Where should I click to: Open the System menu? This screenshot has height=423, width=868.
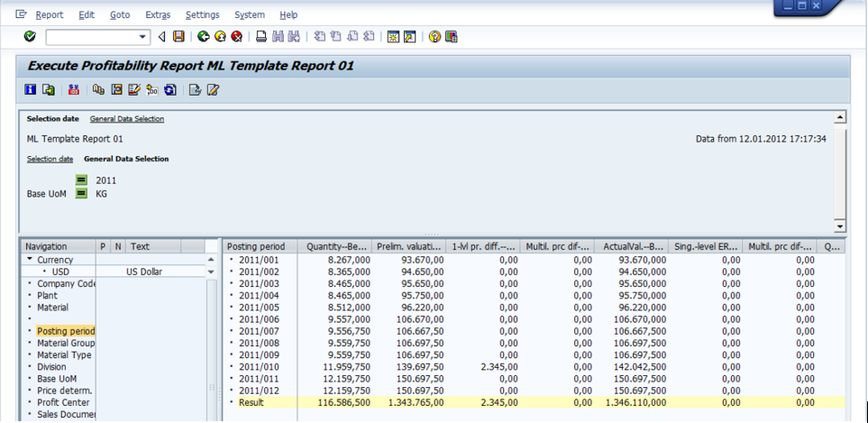click(x=250, y=15)
